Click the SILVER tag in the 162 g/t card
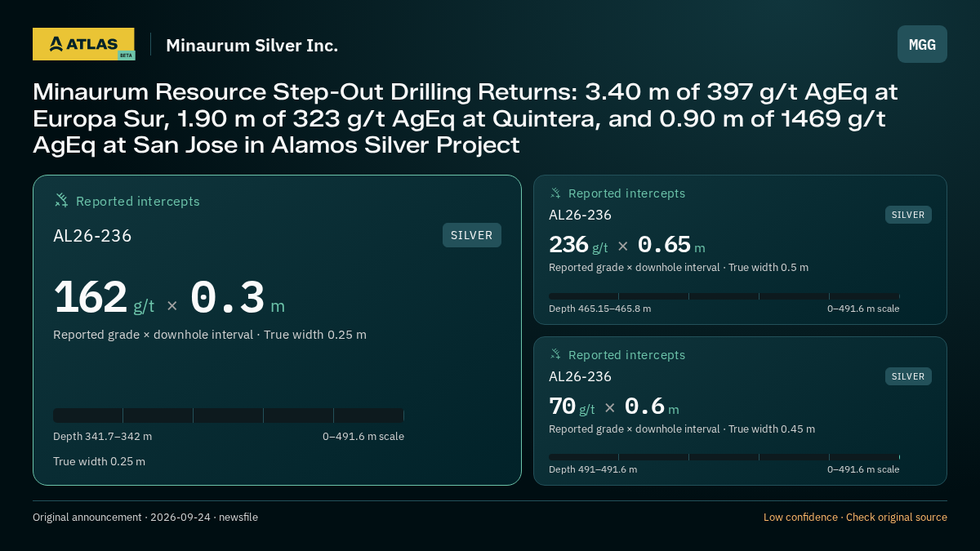Image resolution: width=980 pixels, height=551 pixels. (x=472, y=235)
